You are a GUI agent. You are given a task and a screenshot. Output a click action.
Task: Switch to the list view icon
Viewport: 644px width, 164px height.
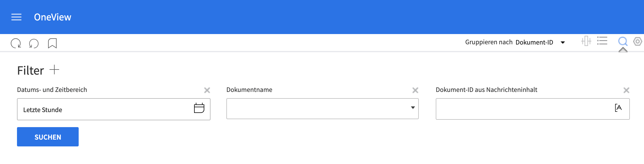pyautogui.click(x=602, y=41)
